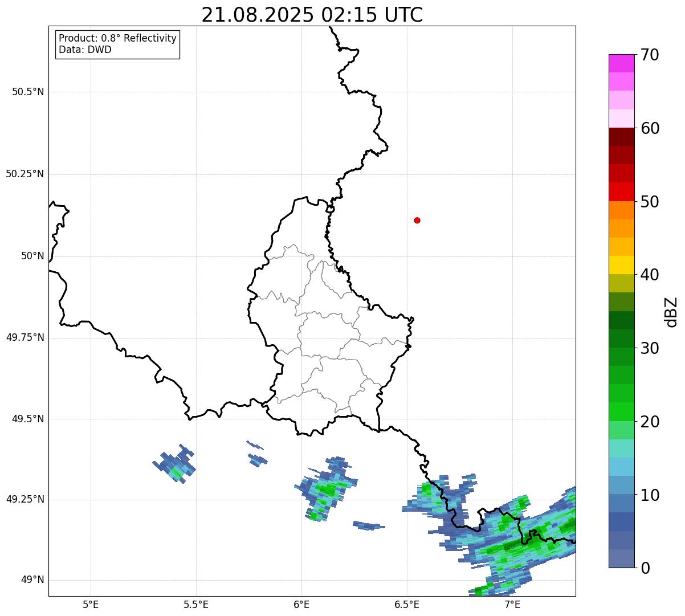This screenshot has width=685, height=616.
Task: Click the yellow colorbar segment above 40
Action: tap(621, 265)
